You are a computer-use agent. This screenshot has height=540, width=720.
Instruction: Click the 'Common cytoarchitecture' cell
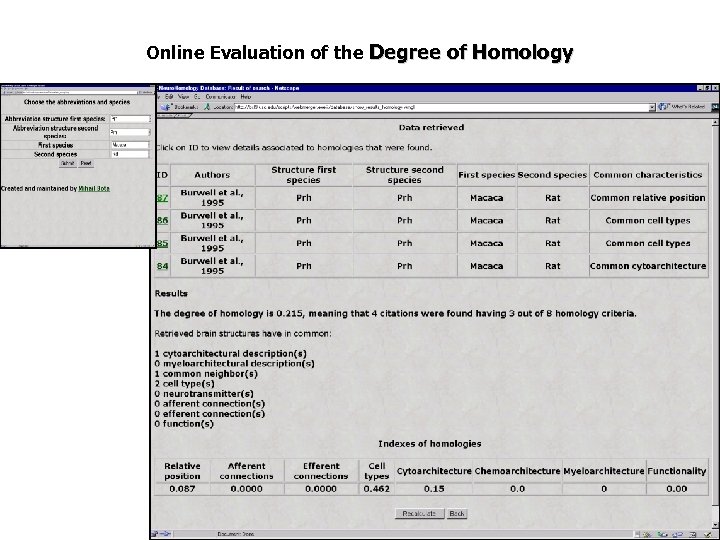point(648,266)
